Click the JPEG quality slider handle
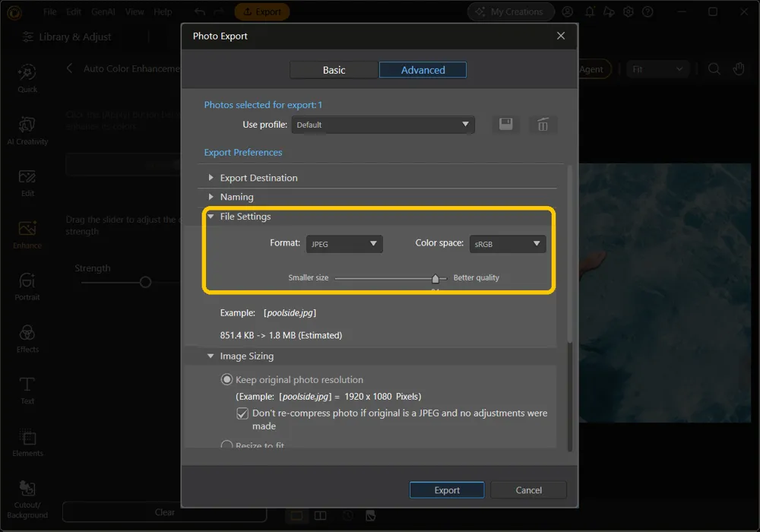 (435, 279)
